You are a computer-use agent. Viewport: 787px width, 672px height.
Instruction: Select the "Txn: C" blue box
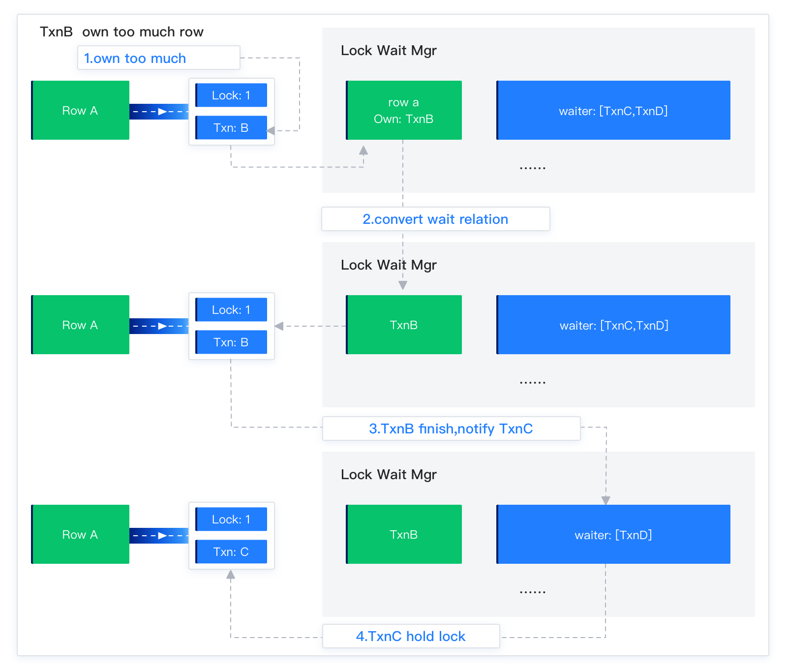coord(231,551)
